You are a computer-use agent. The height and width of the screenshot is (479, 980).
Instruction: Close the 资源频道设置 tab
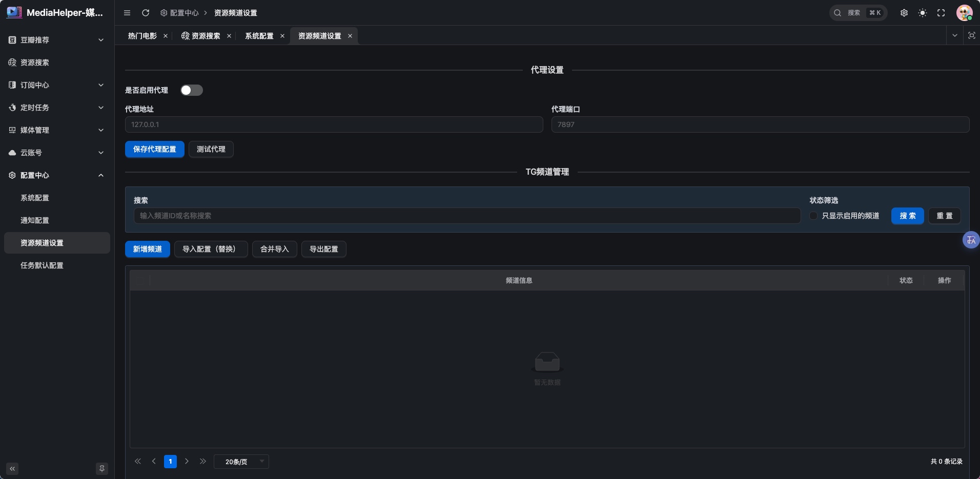350,36
